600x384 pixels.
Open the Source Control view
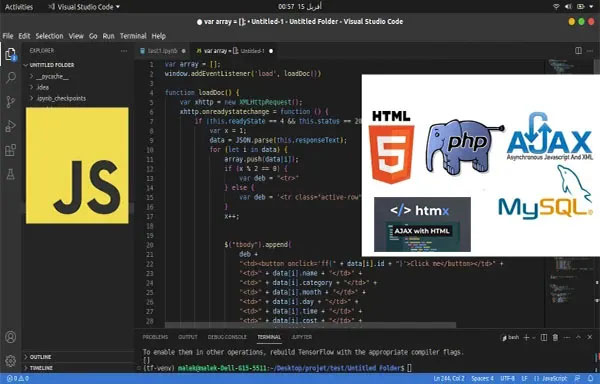(x=11, y=102)
